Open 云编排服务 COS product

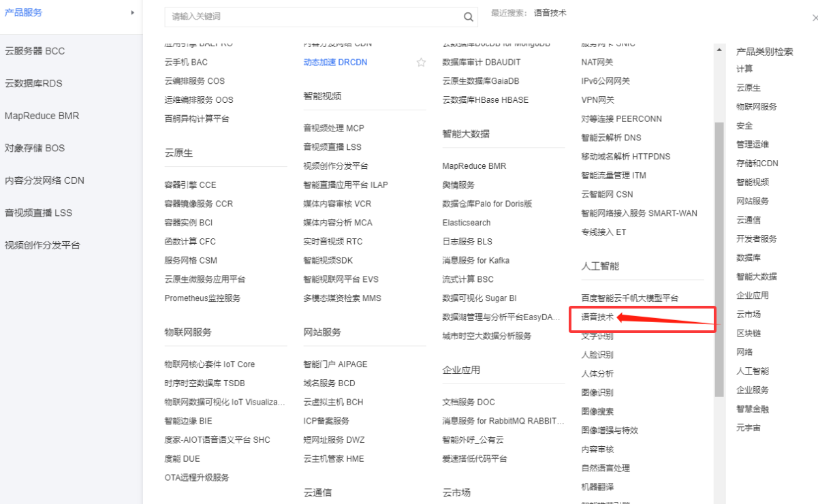pyautogui.click(x=194, y=81)
